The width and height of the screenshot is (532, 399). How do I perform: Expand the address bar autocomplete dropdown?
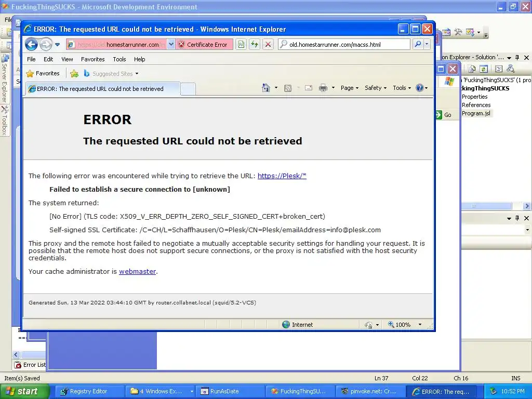[171, 45]
